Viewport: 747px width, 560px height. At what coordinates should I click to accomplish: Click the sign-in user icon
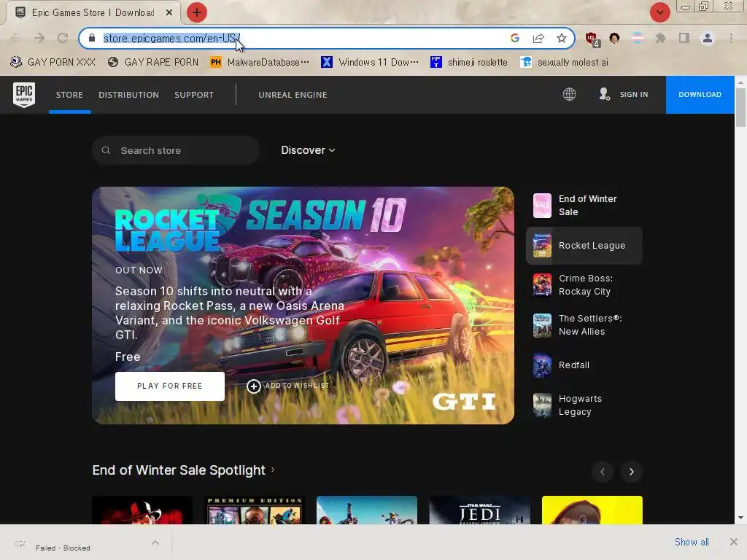click(604, 94)
